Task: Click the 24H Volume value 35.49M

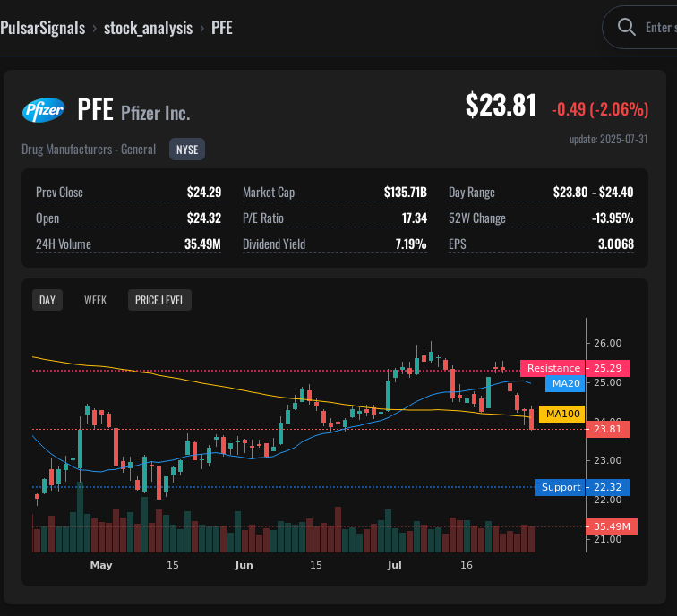Action: 202,244
